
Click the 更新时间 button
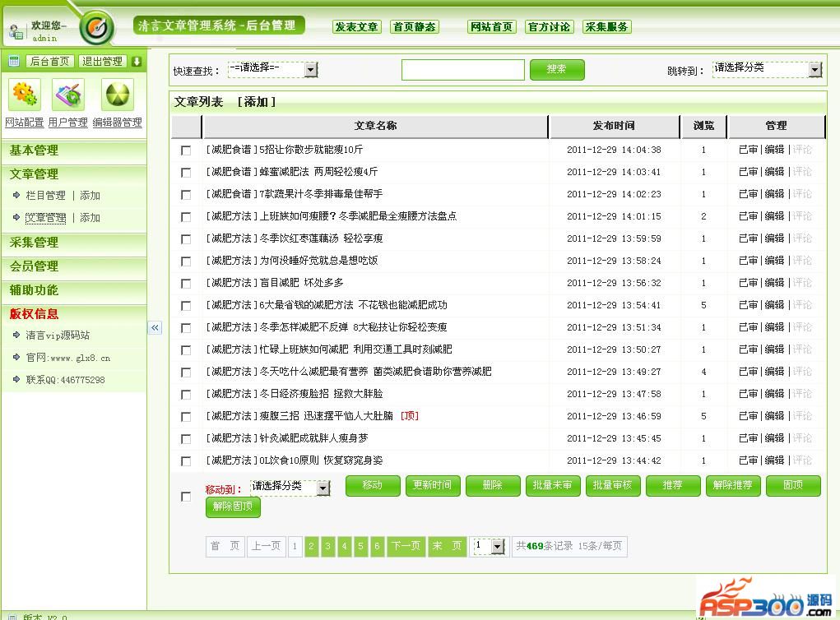(x=433, y=486)
